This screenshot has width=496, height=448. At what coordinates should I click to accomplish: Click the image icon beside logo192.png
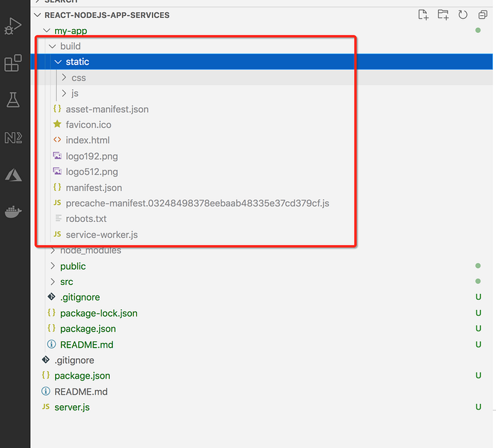point(57,156)
